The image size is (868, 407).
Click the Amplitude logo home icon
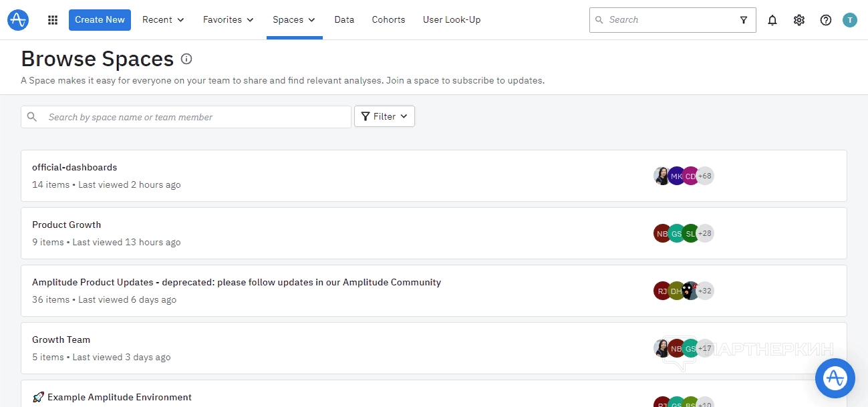pyautogui.click(x=18, y=20)
